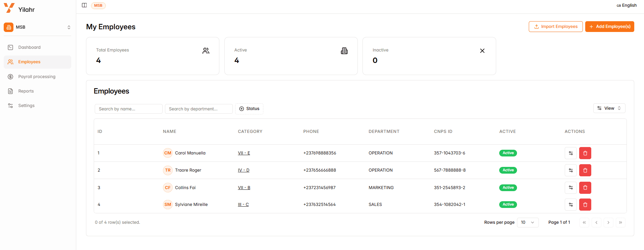Click TR avatar for Traore Roger
The image size is (644, 250).
(x=168, y=170)
